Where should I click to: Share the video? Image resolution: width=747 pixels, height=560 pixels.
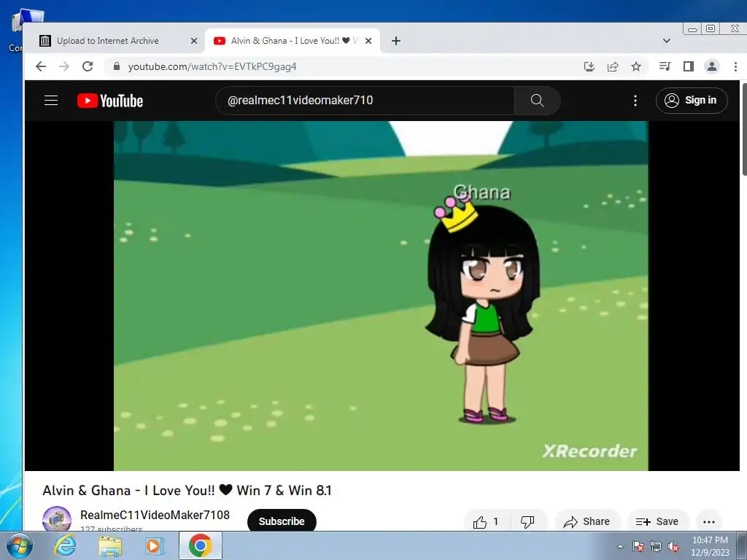coord(587,522)
